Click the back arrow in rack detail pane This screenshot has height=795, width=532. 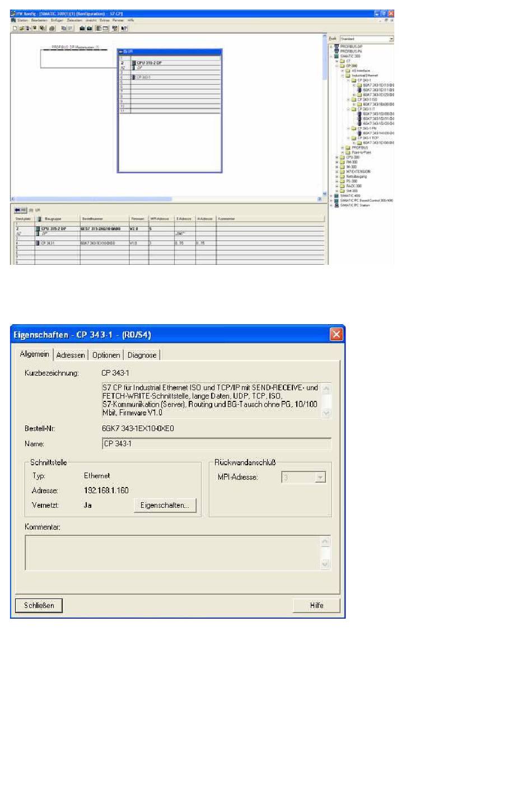pos(18,210)
